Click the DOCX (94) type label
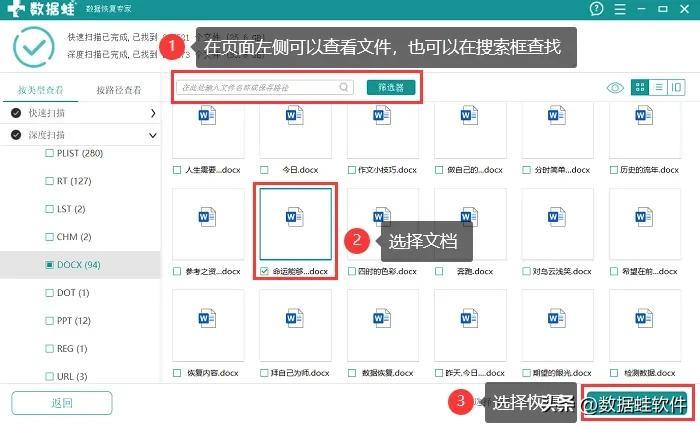700x426 pixels. tap(79, 265)
